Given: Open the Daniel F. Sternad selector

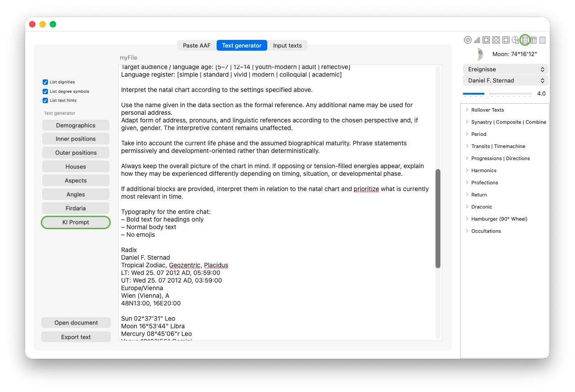Looking at the screenshot, I should (x=505, y=80).
